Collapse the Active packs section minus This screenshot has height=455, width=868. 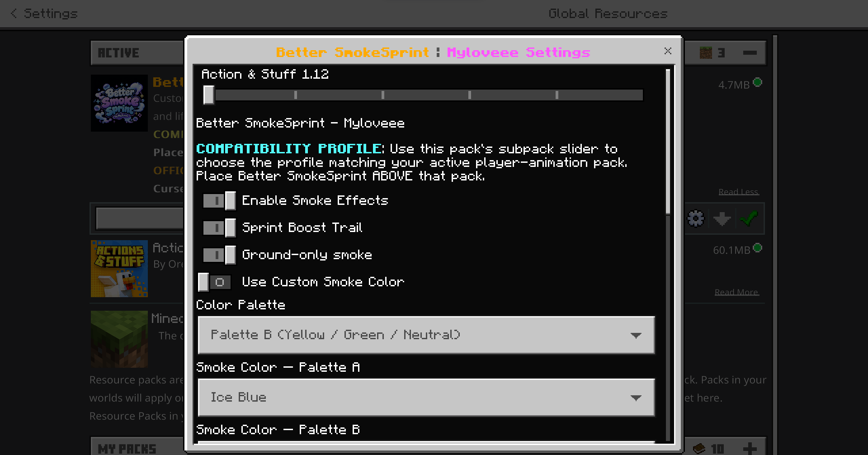point(750,53)
